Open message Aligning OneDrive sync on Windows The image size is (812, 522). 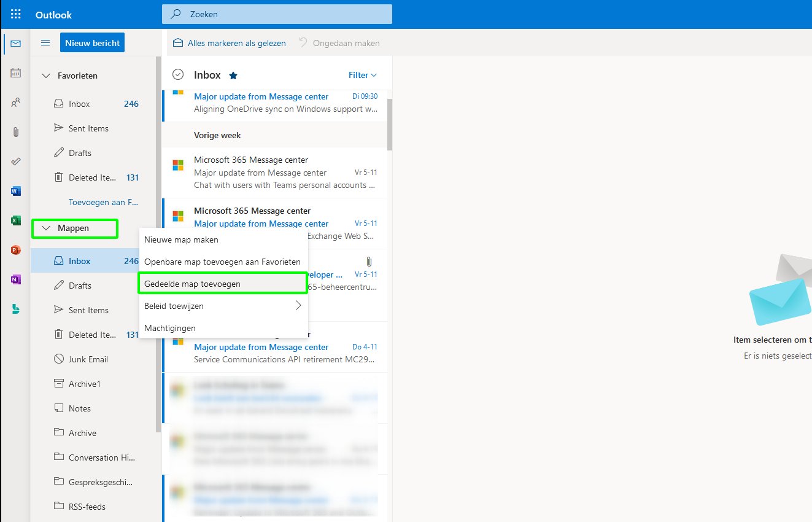(x=274, y=105)
